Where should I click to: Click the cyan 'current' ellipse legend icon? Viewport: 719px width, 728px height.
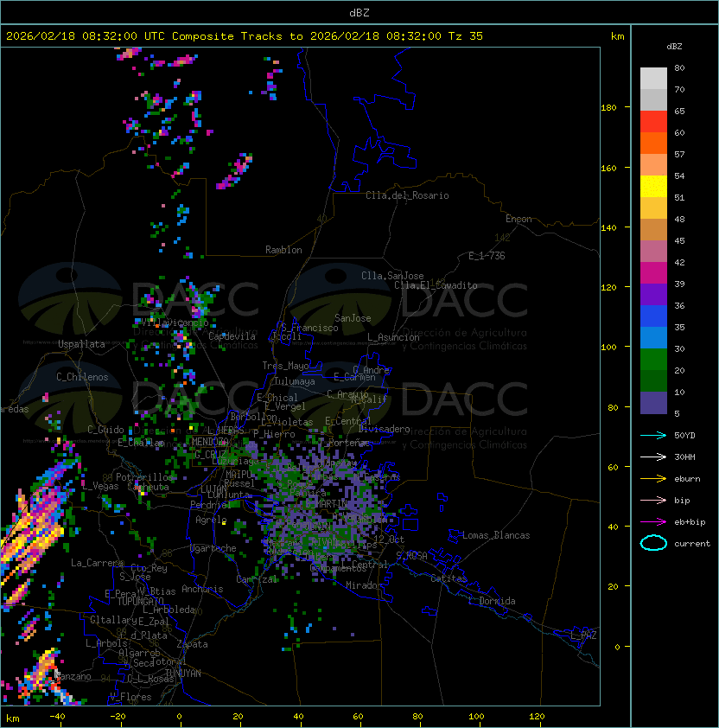[x=653, y=543]
